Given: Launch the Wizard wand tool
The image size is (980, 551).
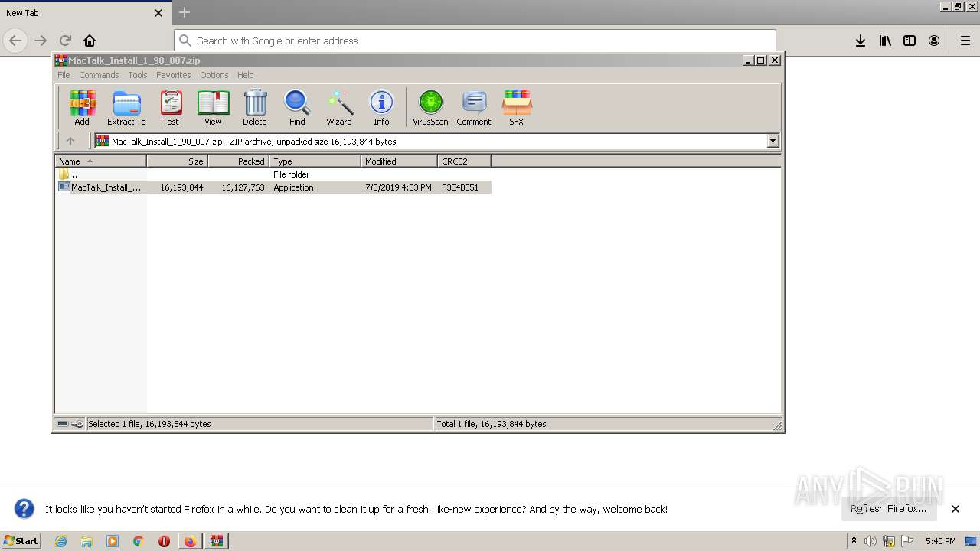Looking at the screenshot, I should pos(339,107).
